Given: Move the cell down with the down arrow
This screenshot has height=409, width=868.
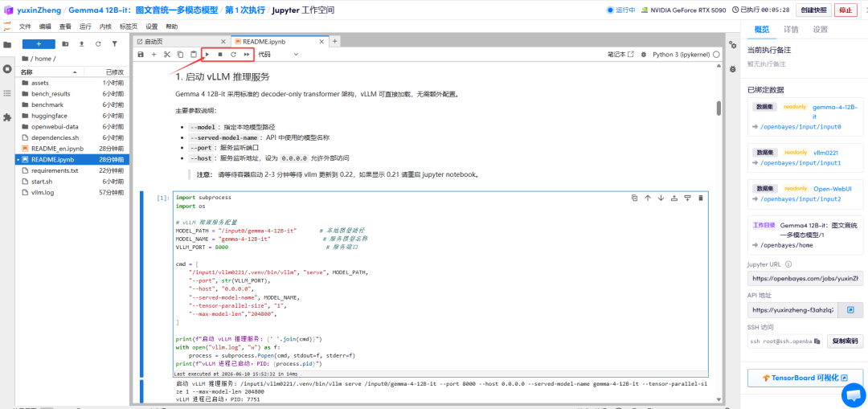Looking at the screenshot, I should pyautogui.click(x=661, y=198).
